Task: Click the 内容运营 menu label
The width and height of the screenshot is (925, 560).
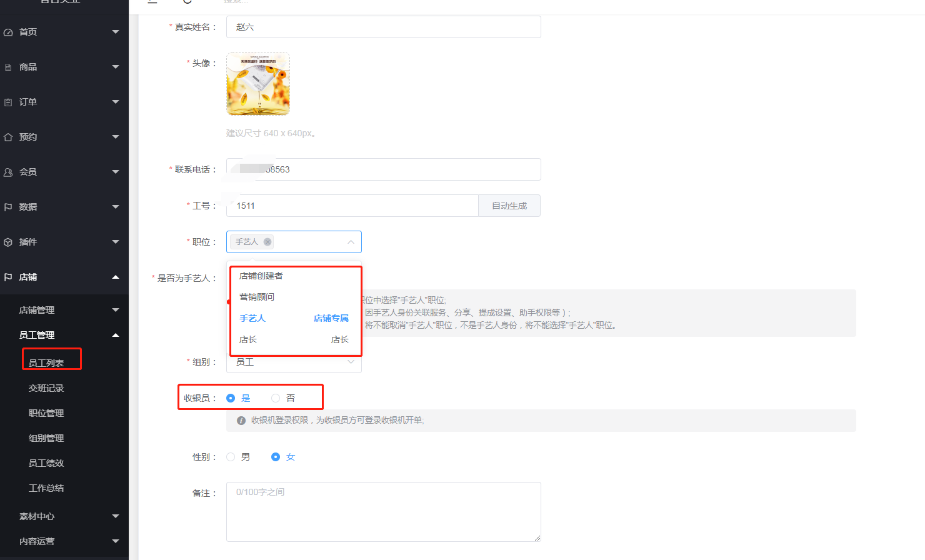Action: [x=37, y=541]
